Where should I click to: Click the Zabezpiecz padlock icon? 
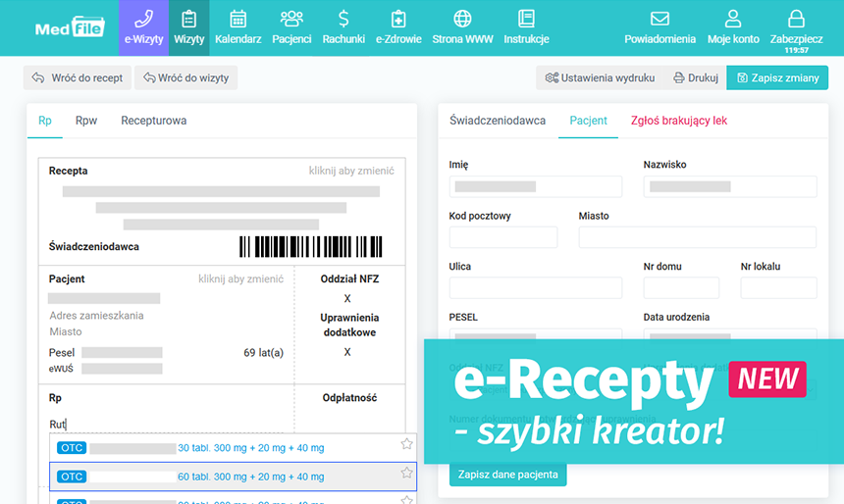click(796, 19)
